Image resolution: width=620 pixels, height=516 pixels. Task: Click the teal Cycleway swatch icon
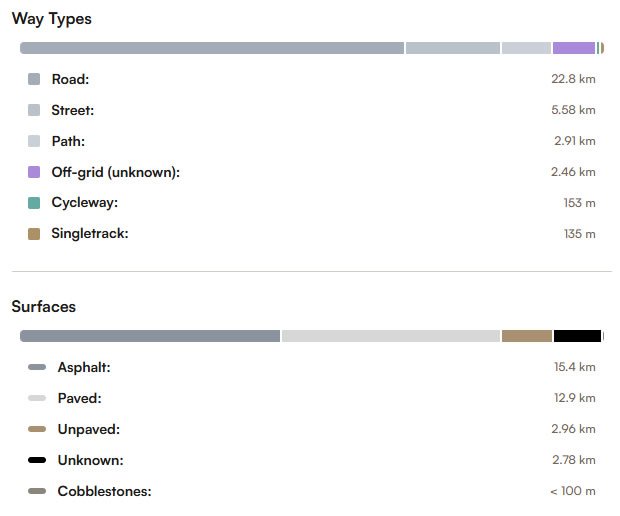point(34,203)
